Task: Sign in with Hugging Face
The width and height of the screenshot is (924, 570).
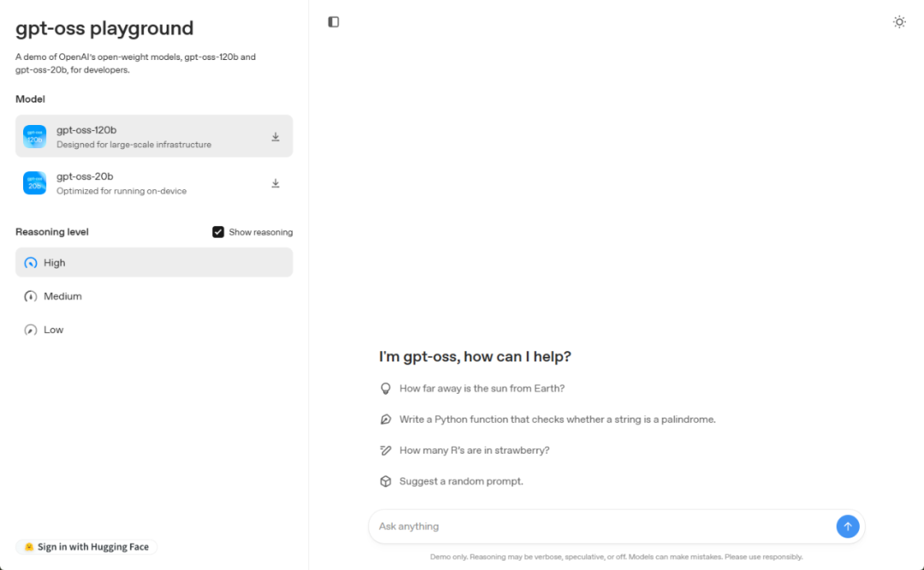Action: (86, 547)
